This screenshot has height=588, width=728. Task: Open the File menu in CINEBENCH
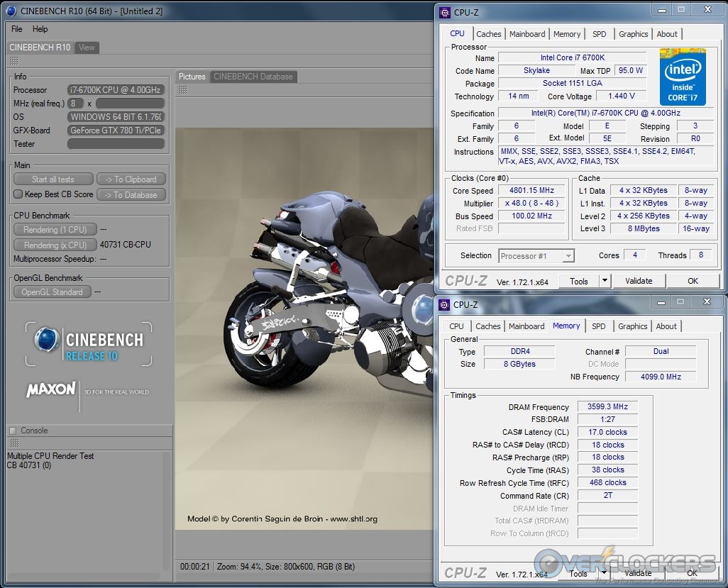point(16,29)
